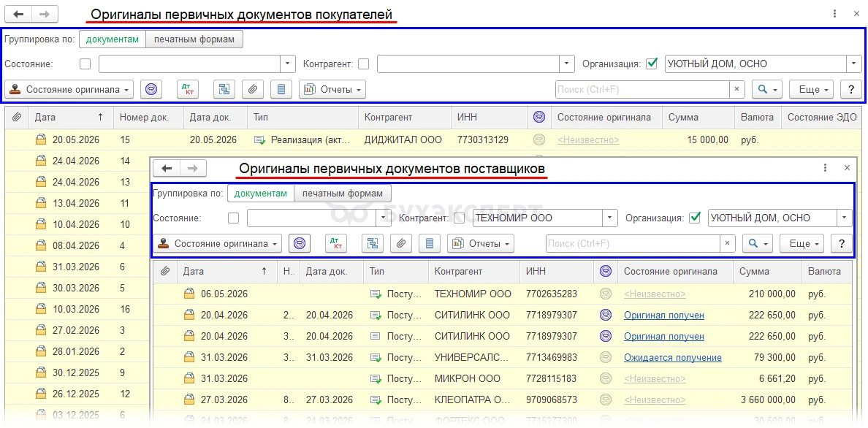Click the EDO icon in the ТЕХНОМИР ООО row
868x428 pixels.
pyautogui.click(x=606, y=294)
